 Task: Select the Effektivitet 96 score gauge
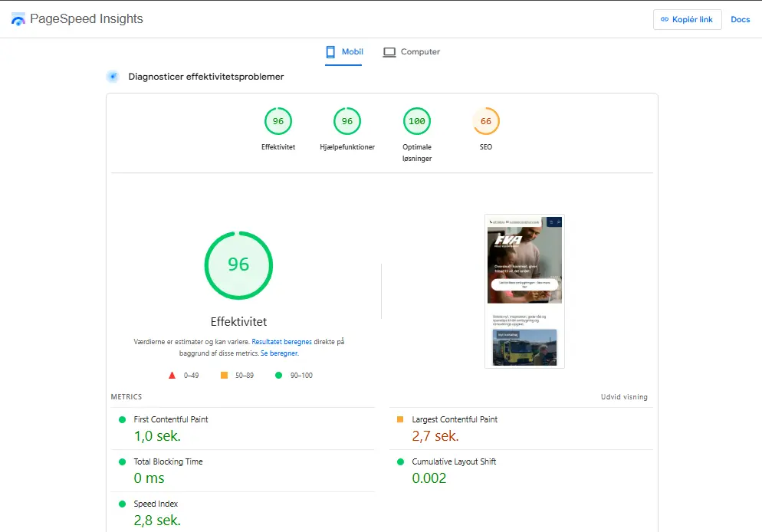click(x=278, y=121)
